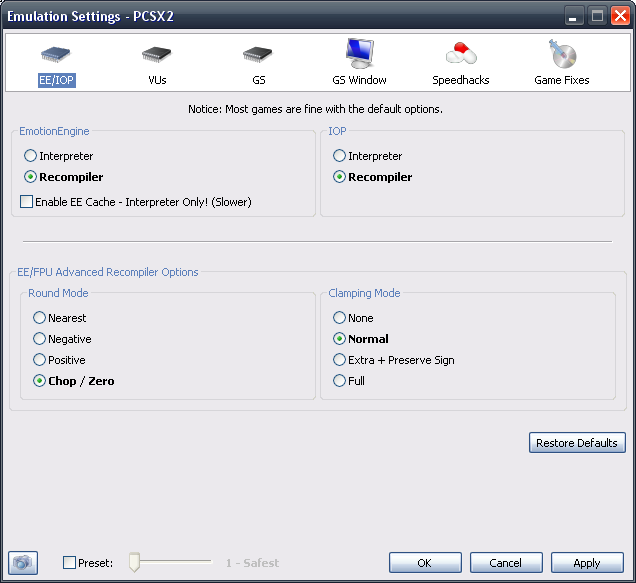Click the '1 - Safest' preset label
The width and height of the screenshot is (636, 583).
(252, 563)
